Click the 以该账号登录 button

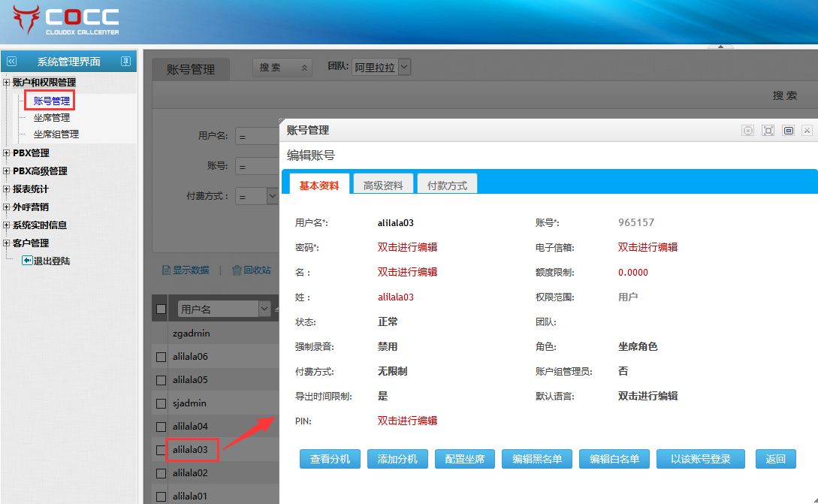700,459
